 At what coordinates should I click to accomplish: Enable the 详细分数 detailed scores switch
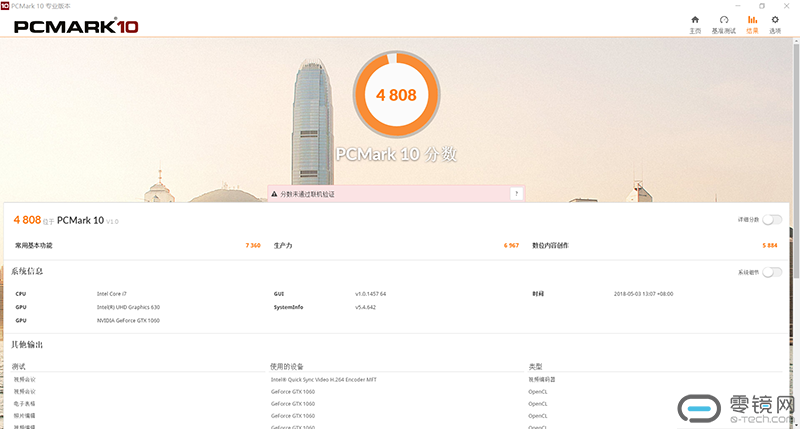click(x=772, y=219)
